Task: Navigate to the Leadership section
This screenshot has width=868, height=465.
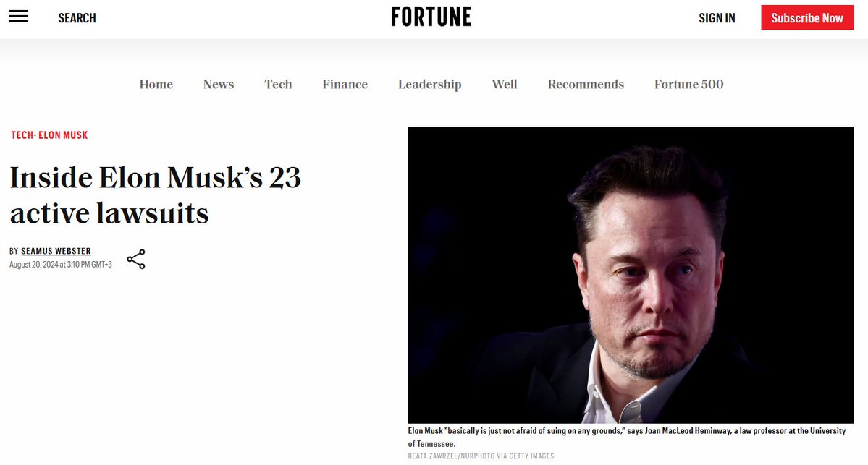Action: [x=429, y=84]
